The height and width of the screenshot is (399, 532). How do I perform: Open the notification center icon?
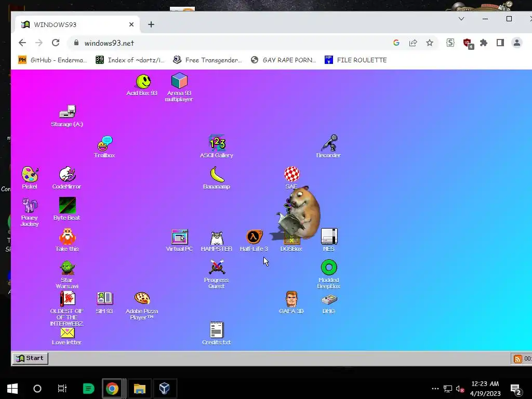515,389
